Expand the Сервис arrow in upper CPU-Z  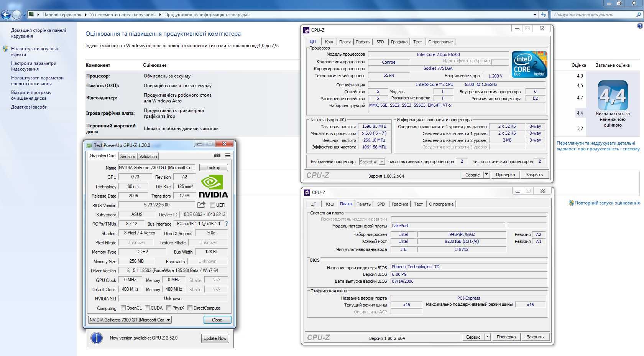[486, 175]
